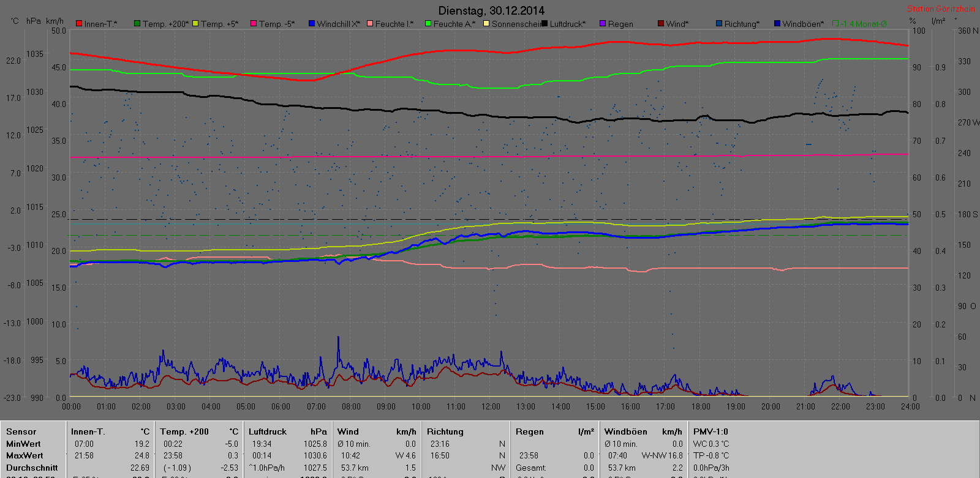The width and height of the screenshot is (980, 478).
Task: Click the hPa axis unit label
Action: 34,21
